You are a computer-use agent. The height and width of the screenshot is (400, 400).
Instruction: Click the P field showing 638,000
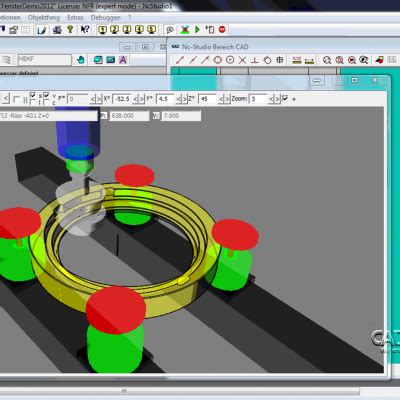click(x=129, y=116)
